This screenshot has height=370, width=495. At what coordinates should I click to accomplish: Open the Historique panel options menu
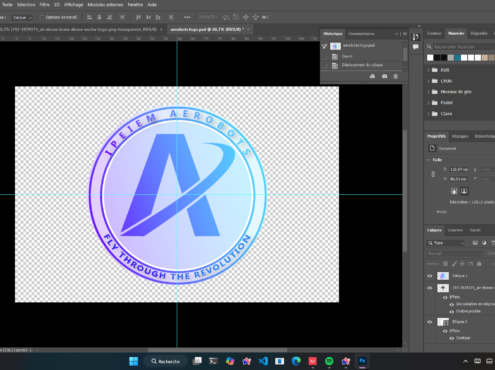tap(405, 34)
